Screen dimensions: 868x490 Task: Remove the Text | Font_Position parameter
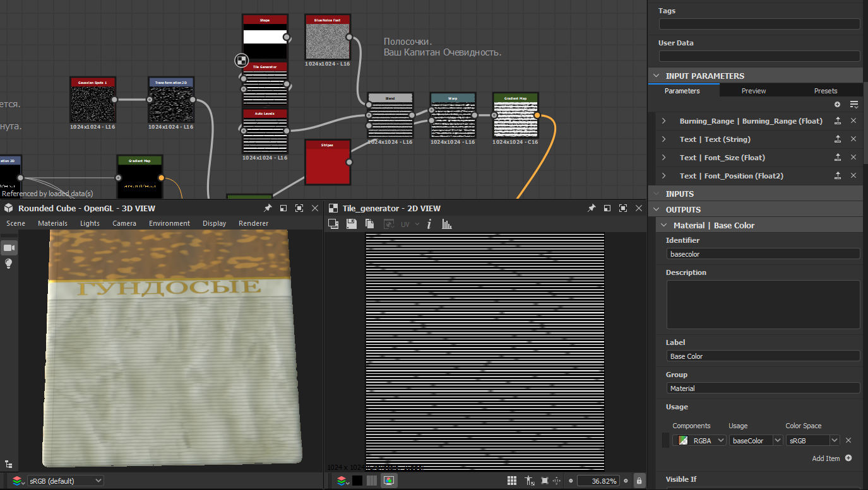pyautogui.click(x=853, y=176)
